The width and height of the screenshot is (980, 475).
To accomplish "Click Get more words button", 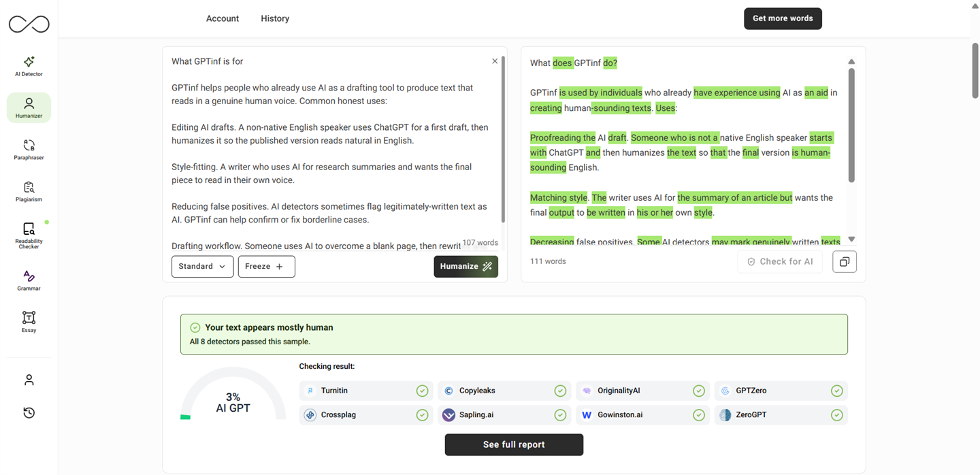I will coord(783,18).
